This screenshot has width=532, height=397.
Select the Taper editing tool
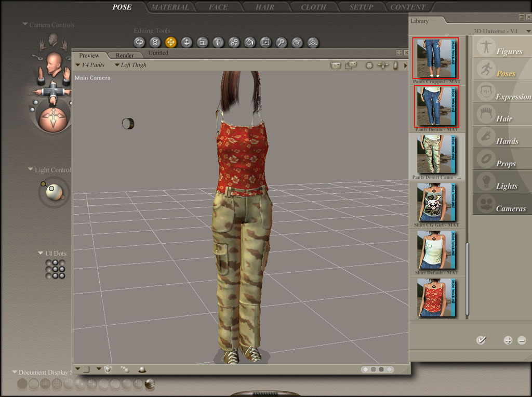218,42
